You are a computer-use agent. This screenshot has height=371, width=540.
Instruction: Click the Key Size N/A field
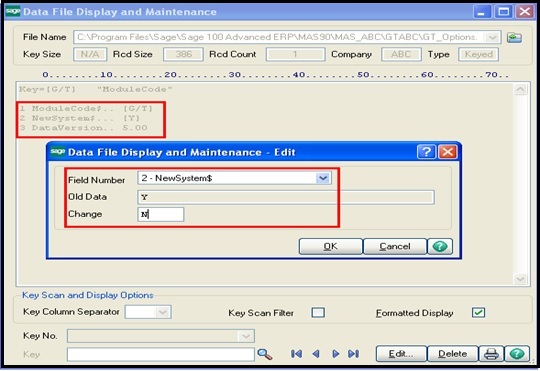pos(90,54)
